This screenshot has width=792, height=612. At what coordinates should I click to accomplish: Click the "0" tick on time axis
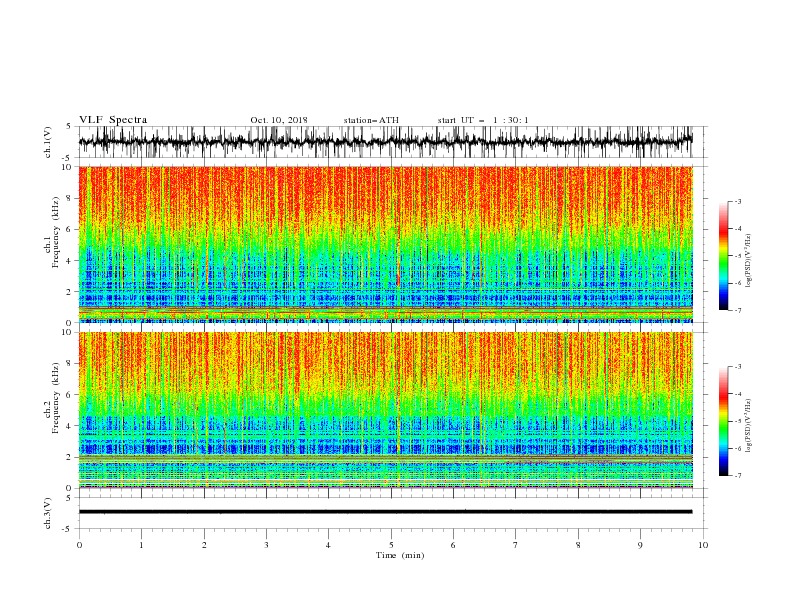click(79, 545)
